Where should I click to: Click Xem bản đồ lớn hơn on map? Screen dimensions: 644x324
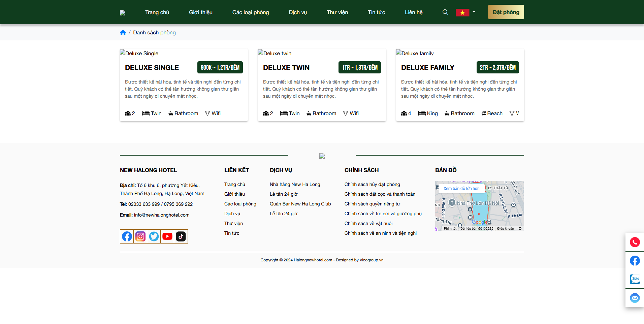[x=461, y=189]
